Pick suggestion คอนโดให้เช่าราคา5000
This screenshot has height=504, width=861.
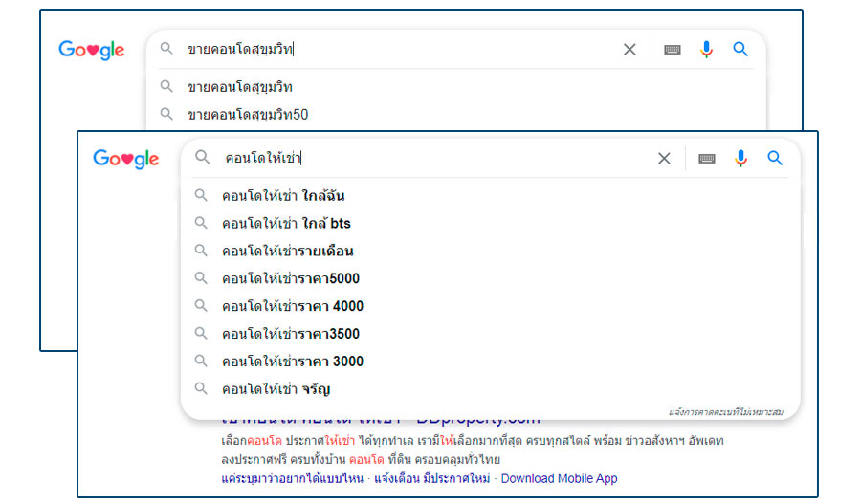(290, 279)
